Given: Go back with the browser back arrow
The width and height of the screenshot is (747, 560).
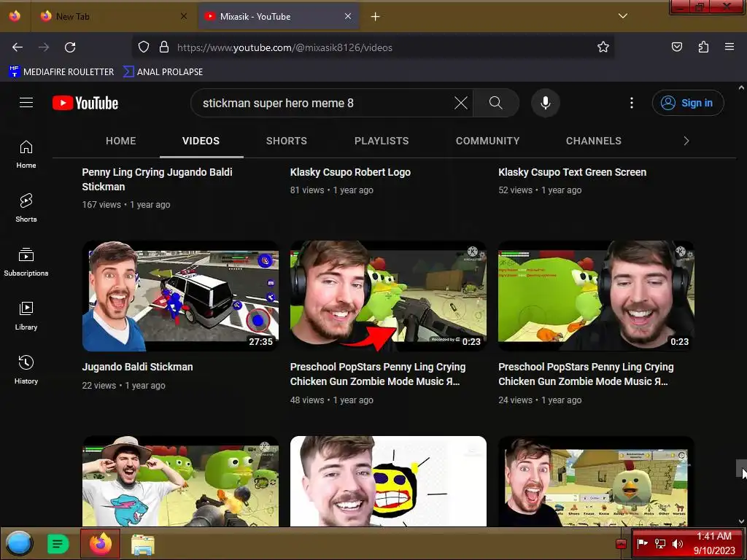Looking at the screenshot, I should click(18, 47).
